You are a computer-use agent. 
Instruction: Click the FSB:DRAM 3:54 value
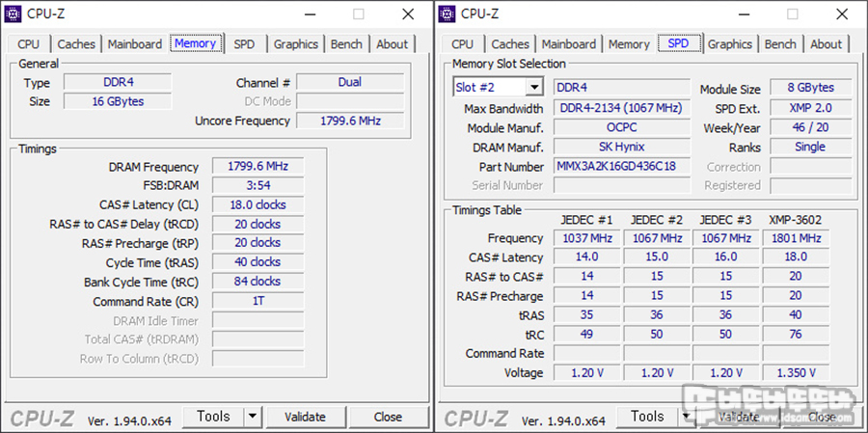258,185
